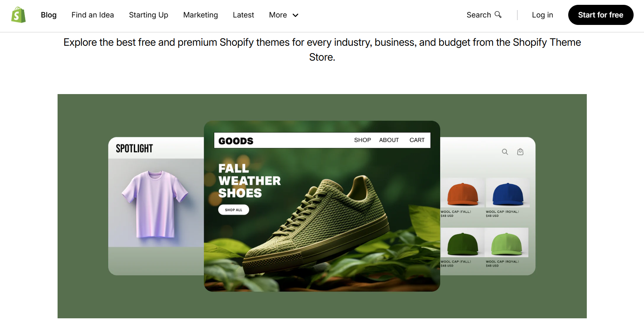Open the Marketing category

pos(201,15)
